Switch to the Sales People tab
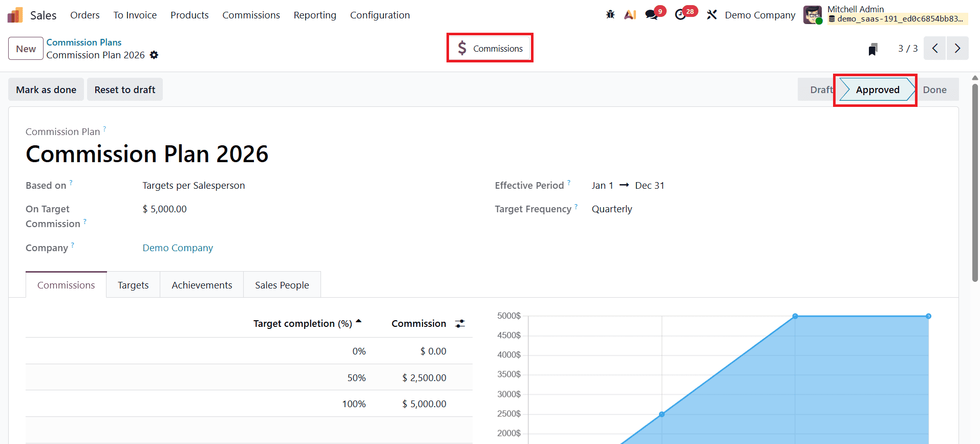Viewport: 980px width, 444px height. pos(282,285)
